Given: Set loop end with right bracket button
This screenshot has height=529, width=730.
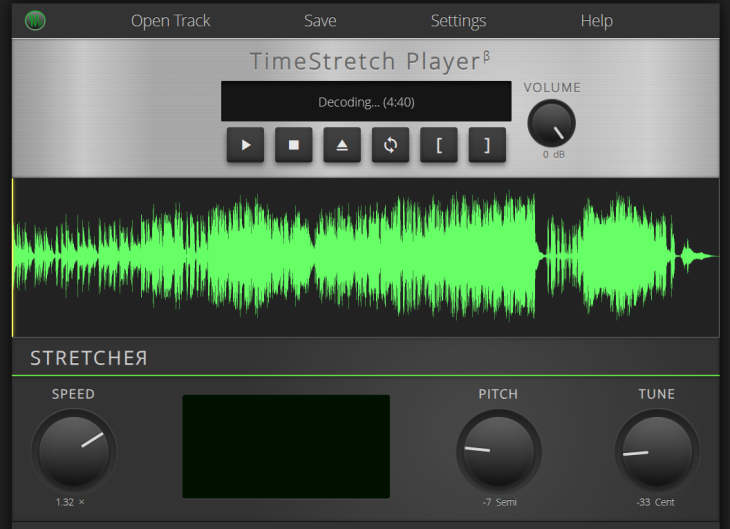Looking at the screenshot, I should pyautogui.click(x=487, y=144).
